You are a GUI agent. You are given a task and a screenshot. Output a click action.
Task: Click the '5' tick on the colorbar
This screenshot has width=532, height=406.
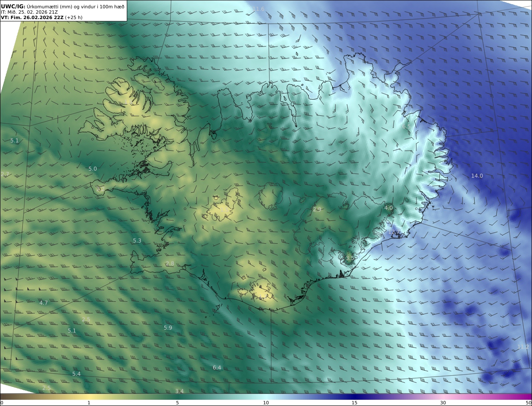pos(177,403)
